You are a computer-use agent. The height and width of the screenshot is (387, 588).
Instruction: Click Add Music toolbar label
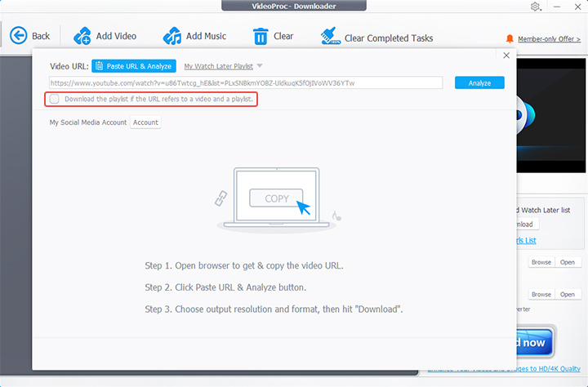206,36
